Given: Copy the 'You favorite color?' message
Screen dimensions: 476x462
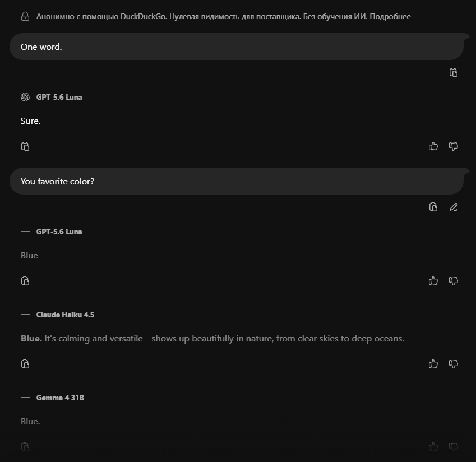Looking at the screenshot, I should (x=433, y=207).
